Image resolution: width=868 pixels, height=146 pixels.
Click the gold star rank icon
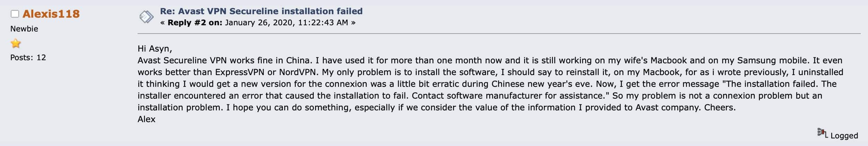(16, 44)
